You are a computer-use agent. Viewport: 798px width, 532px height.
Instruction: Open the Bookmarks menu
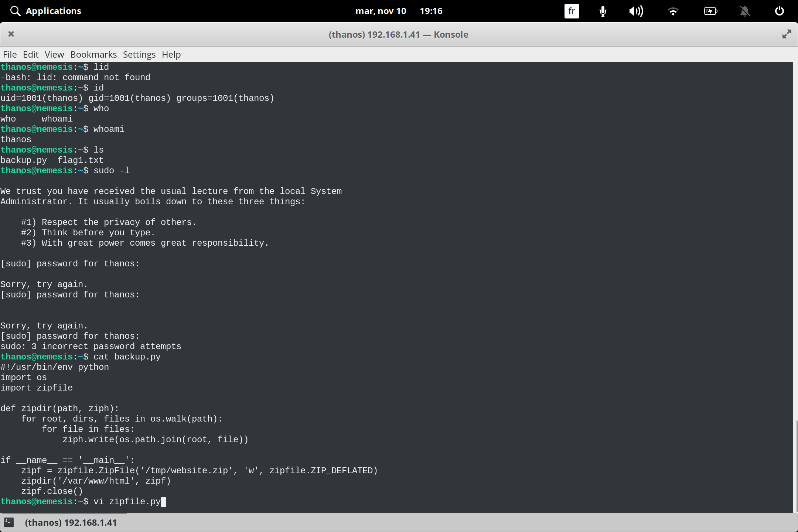pos(93,54)
